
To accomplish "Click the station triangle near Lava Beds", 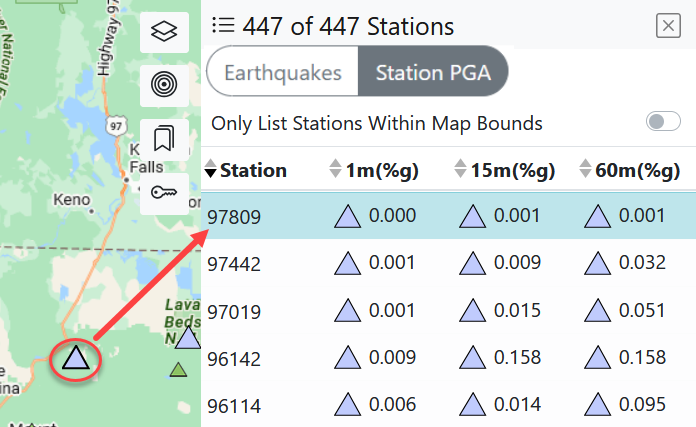I will pyautogui.click(x=189, y=337).
